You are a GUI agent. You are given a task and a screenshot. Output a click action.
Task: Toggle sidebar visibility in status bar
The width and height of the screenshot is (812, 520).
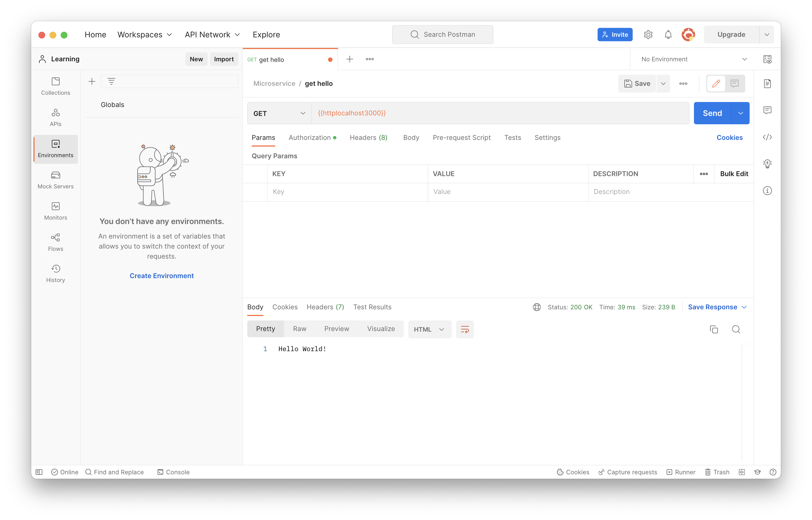39,472
